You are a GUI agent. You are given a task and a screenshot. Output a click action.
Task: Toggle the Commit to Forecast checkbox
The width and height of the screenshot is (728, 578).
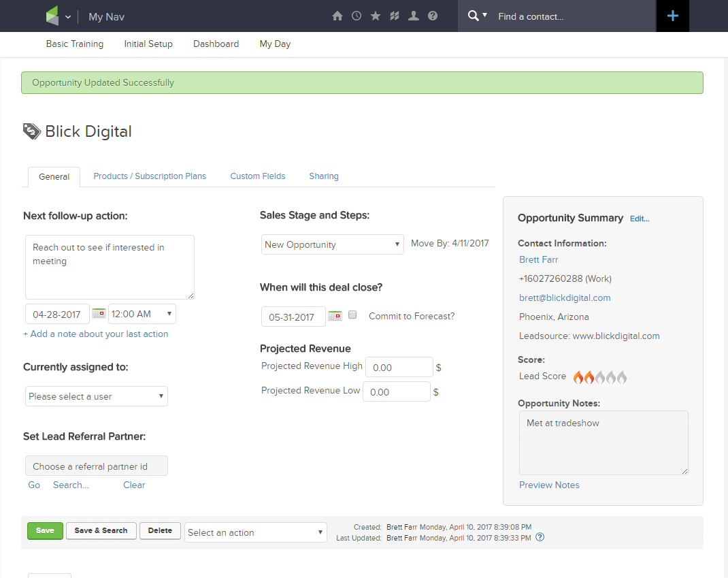click(353, 315)
